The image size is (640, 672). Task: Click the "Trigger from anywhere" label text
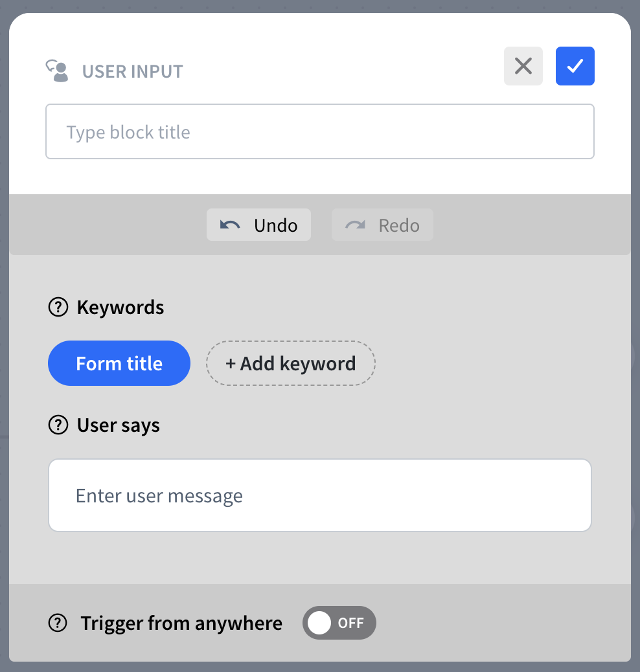tap(181, 623)
